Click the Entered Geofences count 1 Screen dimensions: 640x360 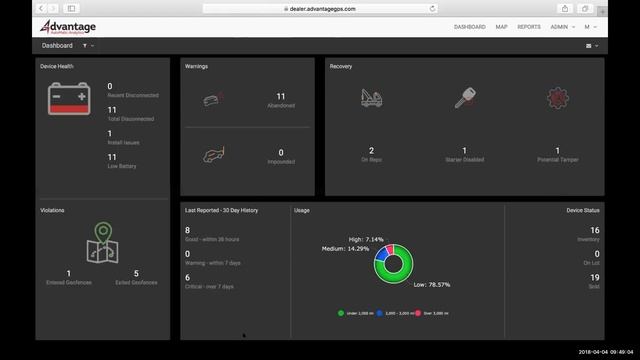[69, 273]
